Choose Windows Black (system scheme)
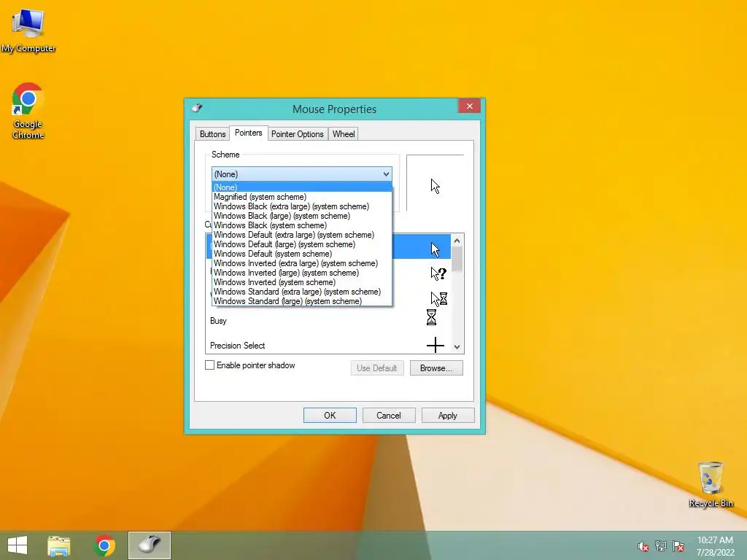Screen dimensions: 747x560 pyautogui.click(x=301, y=225)
